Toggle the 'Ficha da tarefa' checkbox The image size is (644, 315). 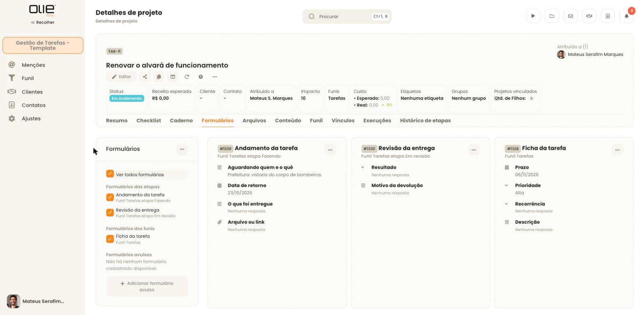(110, 239)
